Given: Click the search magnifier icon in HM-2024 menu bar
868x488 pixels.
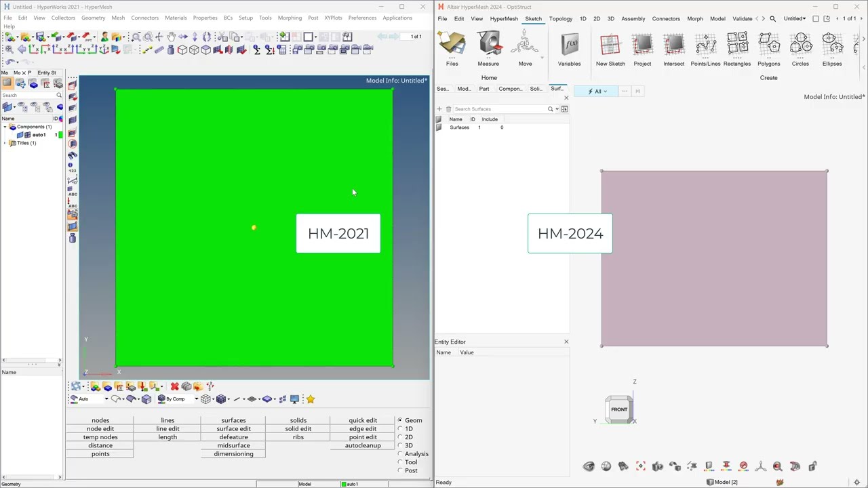Looking at the screenshot, I should point(772,19).
